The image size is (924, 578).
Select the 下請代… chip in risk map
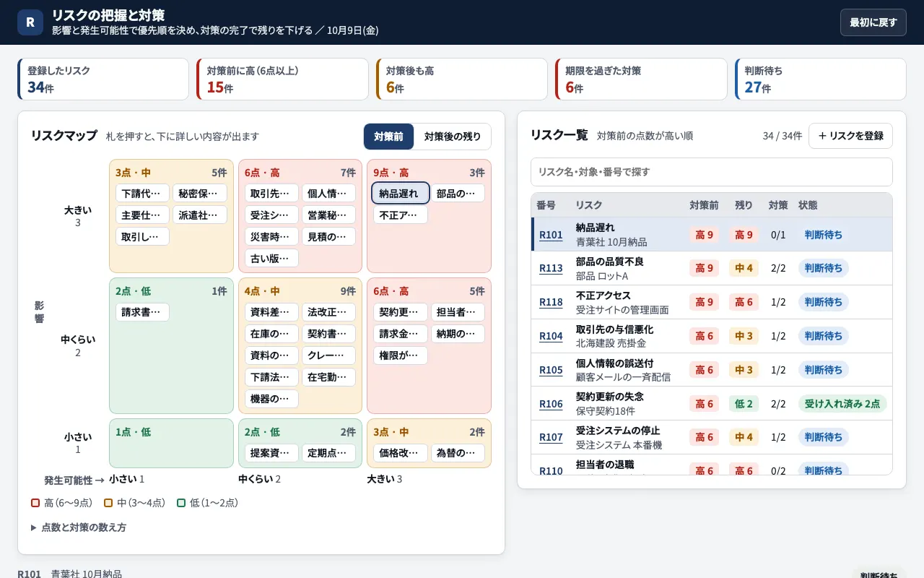pyautogui.click(x=142, y=194)
